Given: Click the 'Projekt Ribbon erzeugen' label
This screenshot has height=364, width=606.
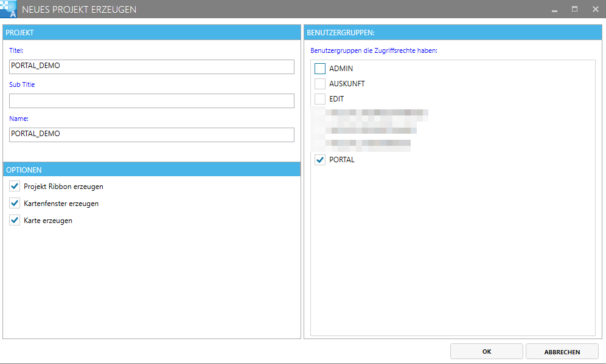Looking at the screenshot, I should point(63,187).
